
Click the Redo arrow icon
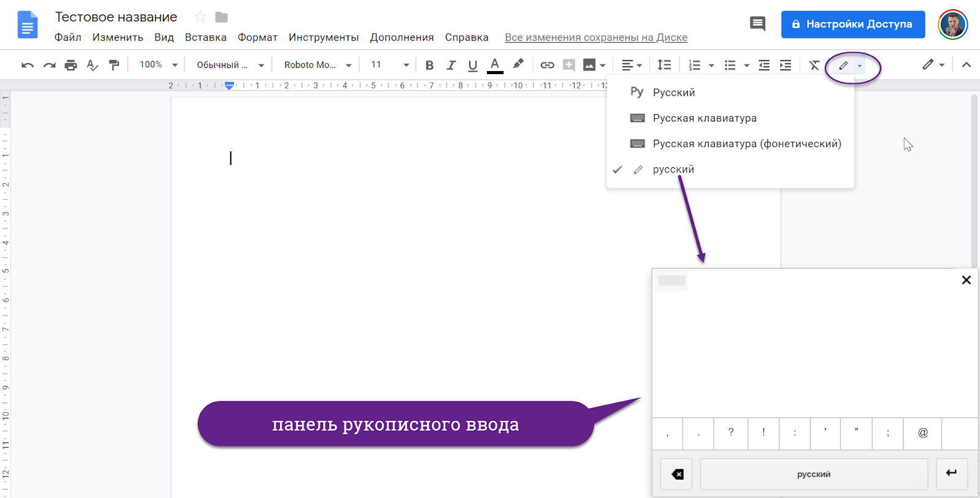[x=50, y=65]
